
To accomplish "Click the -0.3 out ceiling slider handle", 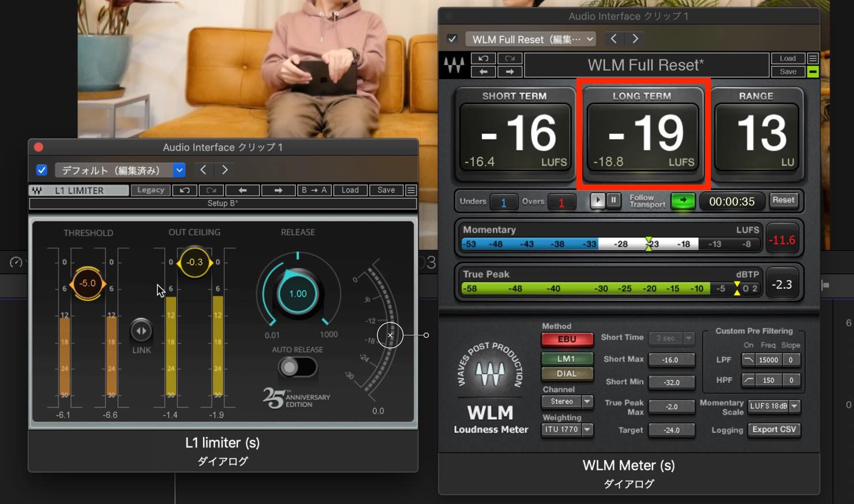I will point(195,262).
